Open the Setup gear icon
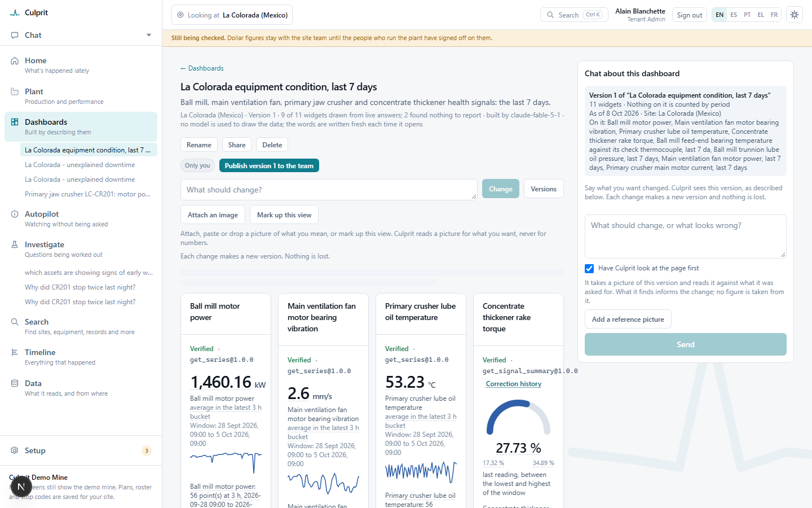Image resolution: width=812 pixels, height=508 pixels. point(15,450)
